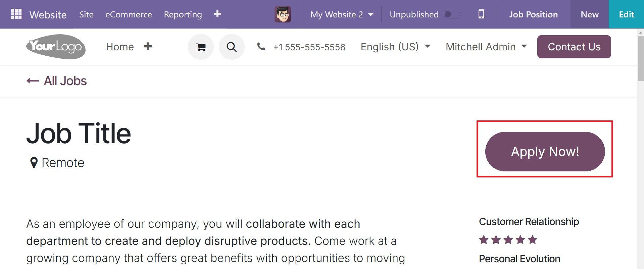Click the plus icon in purple toolbar

tap(217, 14)
